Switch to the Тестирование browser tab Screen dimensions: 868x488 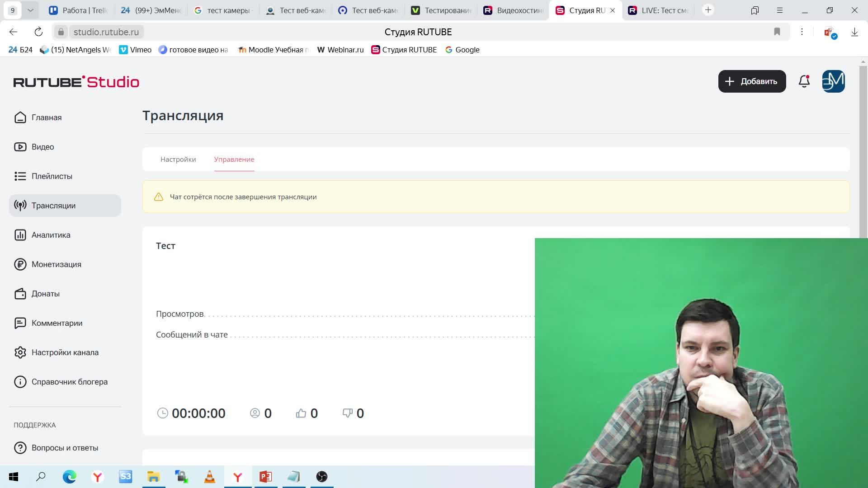(441, 10)
